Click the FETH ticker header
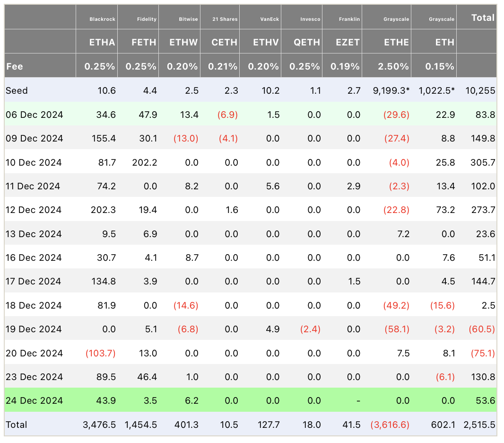 tap(144, 43)
